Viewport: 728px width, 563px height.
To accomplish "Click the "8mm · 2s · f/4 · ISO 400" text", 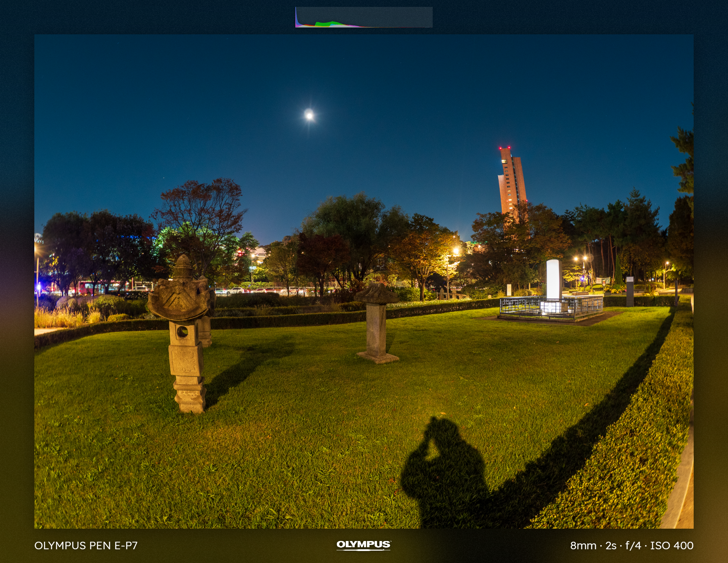I will (x=632, y=545).
